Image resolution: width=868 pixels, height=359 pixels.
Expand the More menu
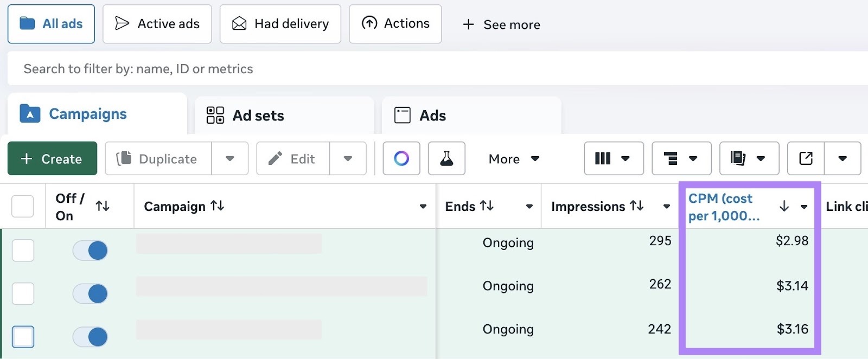(513, 158)
